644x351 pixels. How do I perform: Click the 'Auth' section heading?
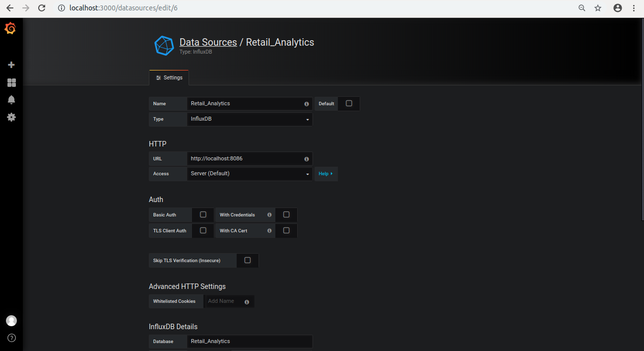click(156, 200)
